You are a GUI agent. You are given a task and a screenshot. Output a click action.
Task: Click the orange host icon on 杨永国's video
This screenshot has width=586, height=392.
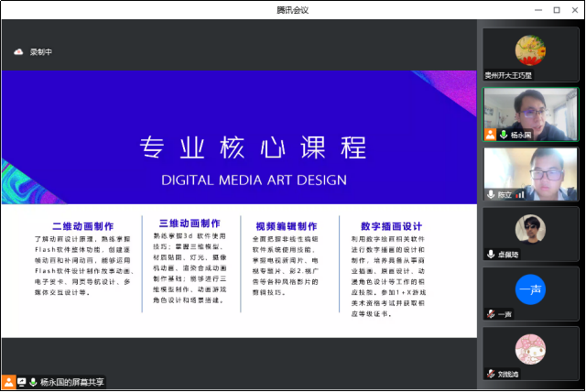tap(491, 135)
